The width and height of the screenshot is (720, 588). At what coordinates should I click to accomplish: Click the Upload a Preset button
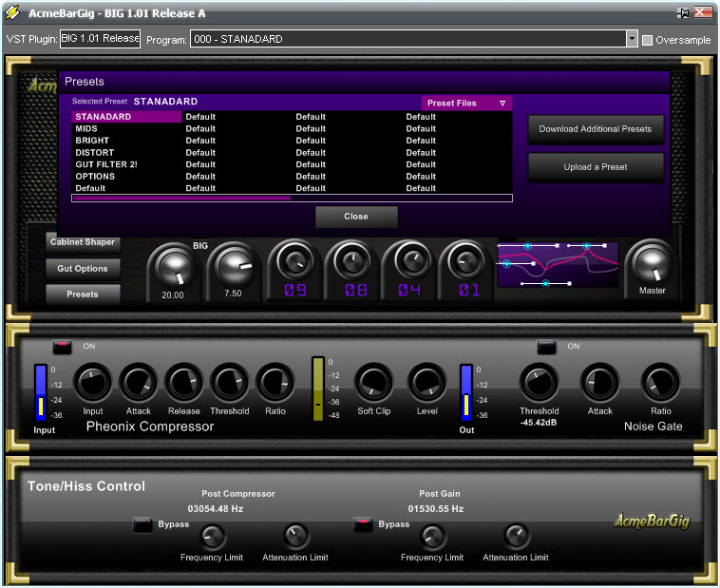[596, 167]
